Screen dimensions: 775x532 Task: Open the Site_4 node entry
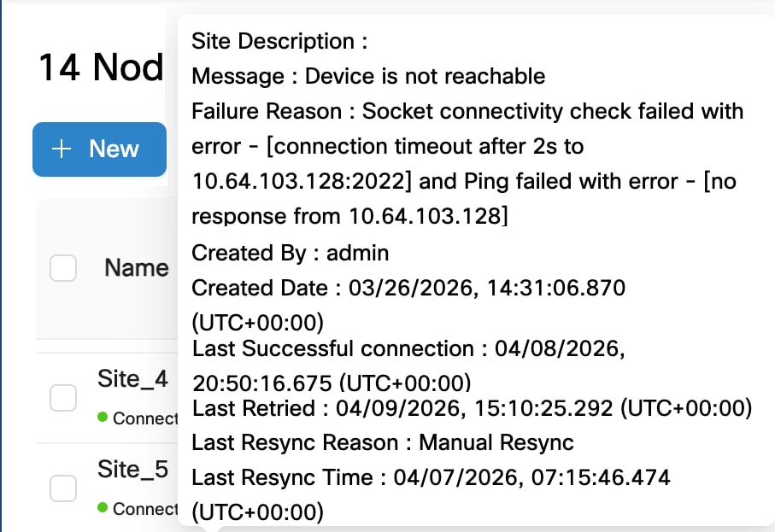[132, 379]
